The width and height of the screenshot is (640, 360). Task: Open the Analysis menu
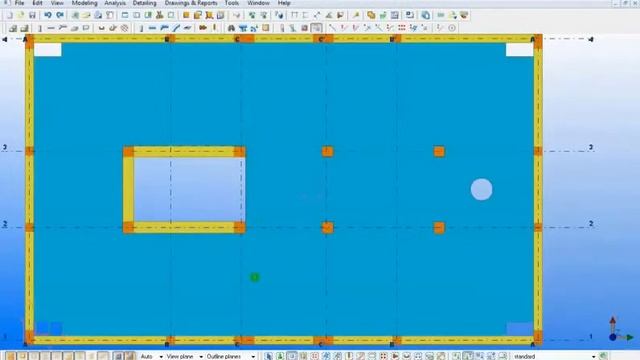(x=115, y=3)
